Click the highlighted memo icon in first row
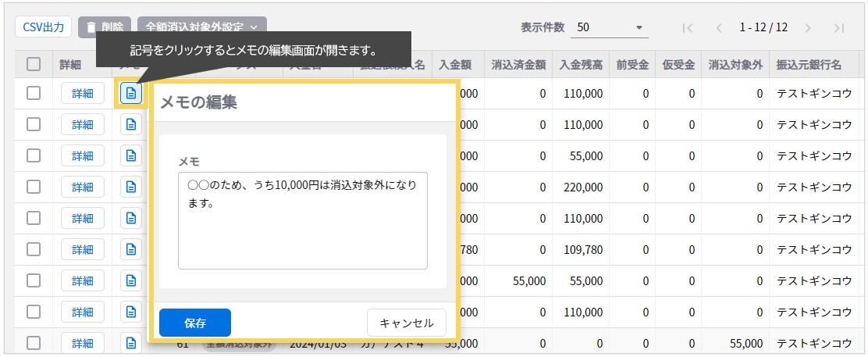The image size is (868, 357). (131, 94)
